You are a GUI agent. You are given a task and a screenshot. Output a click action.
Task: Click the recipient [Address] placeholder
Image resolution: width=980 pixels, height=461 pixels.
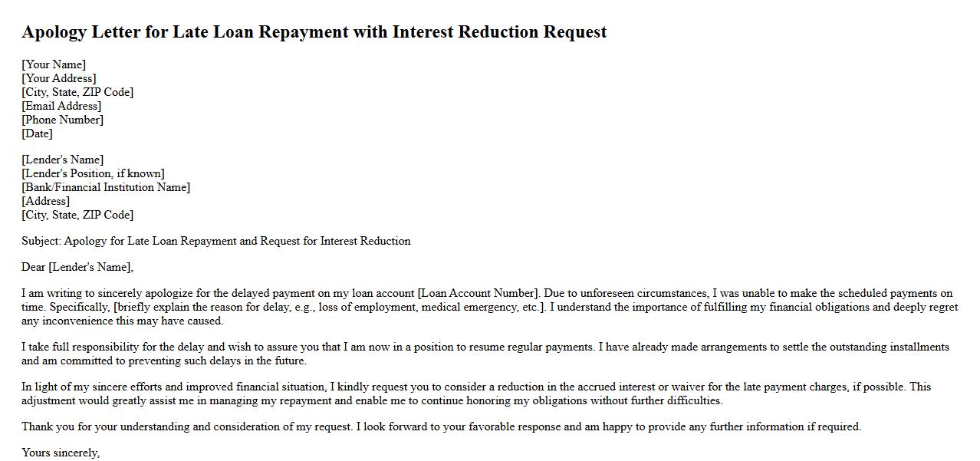[x=45, y=201]
